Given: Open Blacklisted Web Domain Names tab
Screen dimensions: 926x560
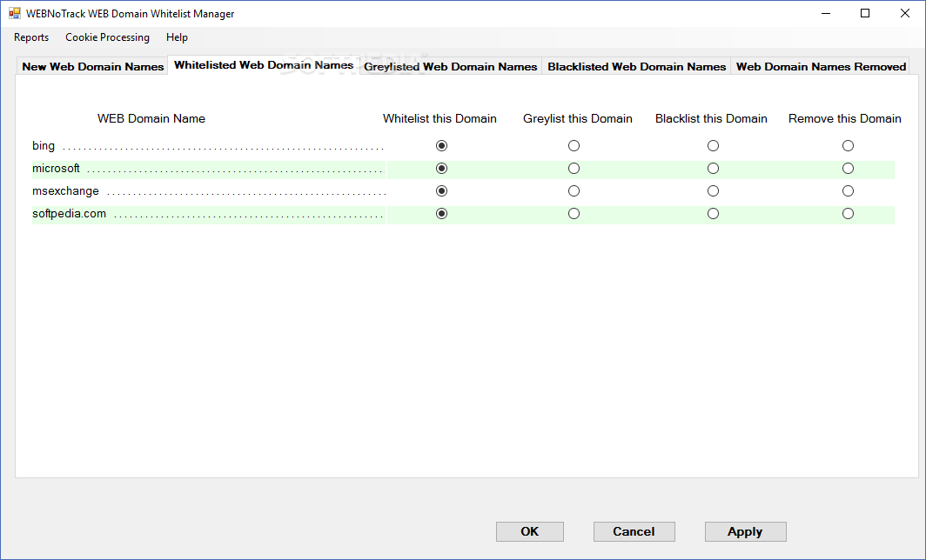Looking at the screenshot, I should click(x=637, y=67).
